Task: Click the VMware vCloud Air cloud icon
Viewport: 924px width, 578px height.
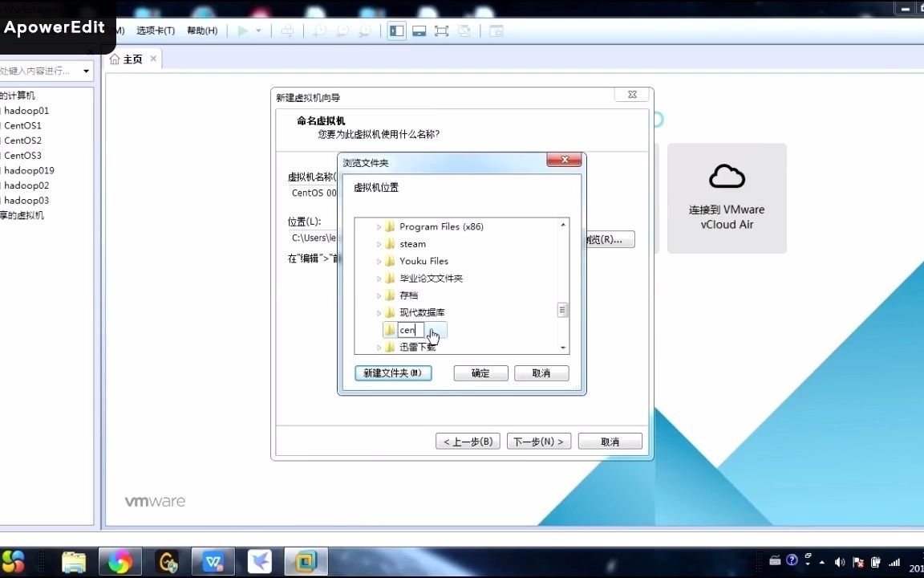Action: click(x=726, y=176)
